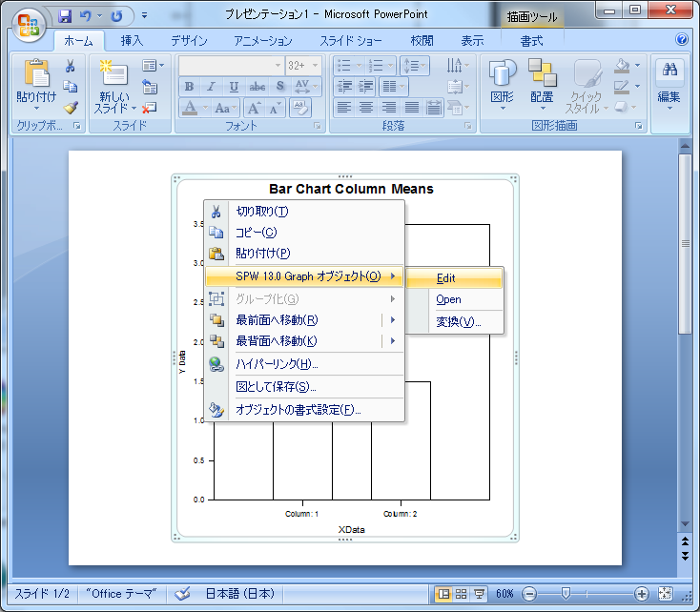Toggle text shadow S button
700x612 pixels.
tap(280, 87)
